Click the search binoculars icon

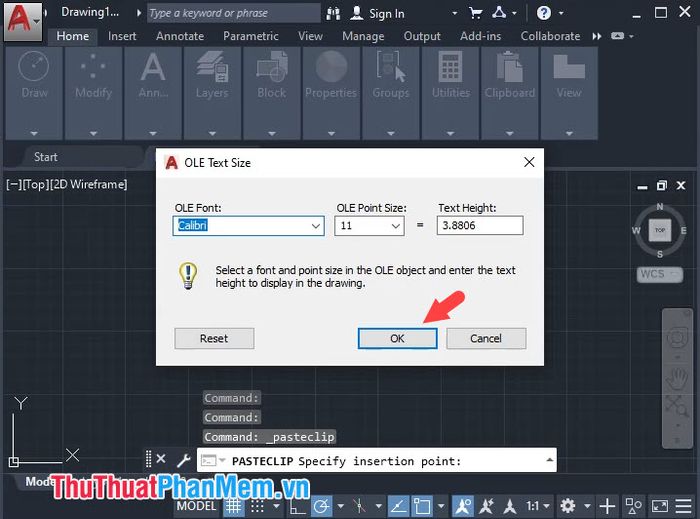(x=333, y=13)
